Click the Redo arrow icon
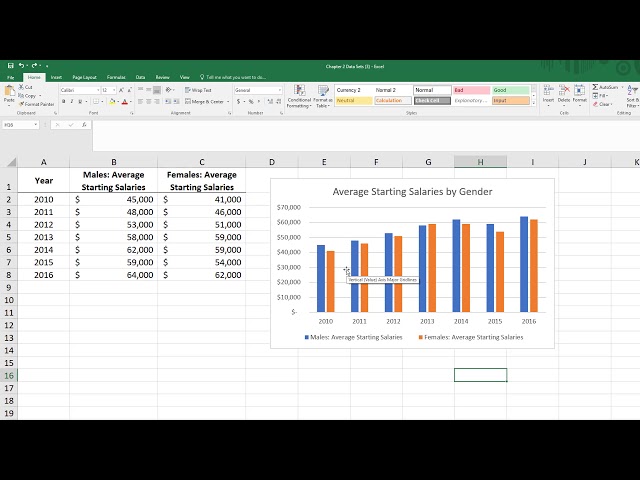640x480 pixels. (x=34, y=65)
